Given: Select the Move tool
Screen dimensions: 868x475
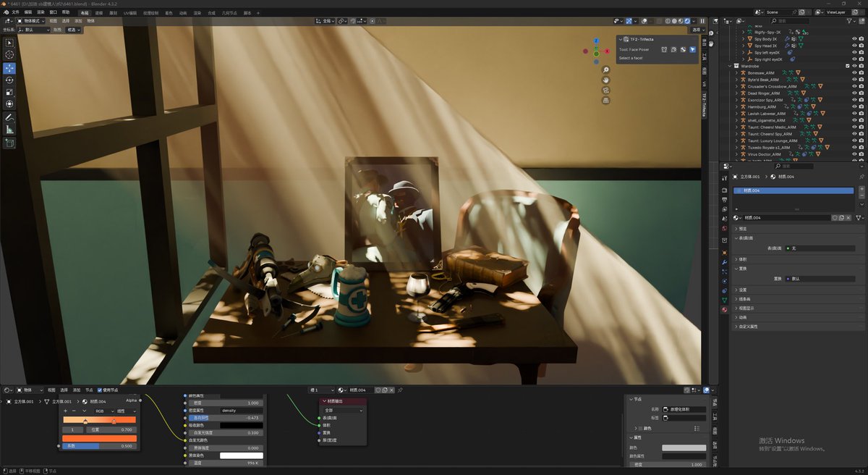Looking at the screenshot, I should [x=9, y=68].
